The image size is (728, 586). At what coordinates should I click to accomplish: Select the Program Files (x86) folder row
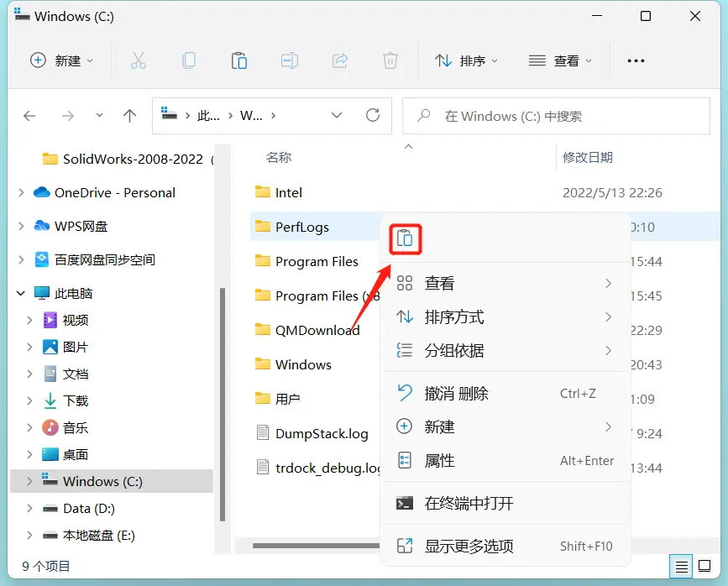click(317, 296)
